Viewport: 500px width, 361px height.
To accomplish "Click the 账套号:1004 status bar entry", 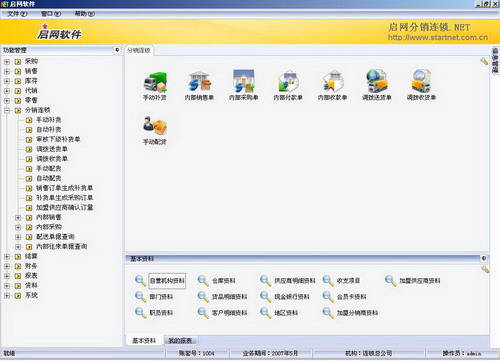I will click(196, 353).
